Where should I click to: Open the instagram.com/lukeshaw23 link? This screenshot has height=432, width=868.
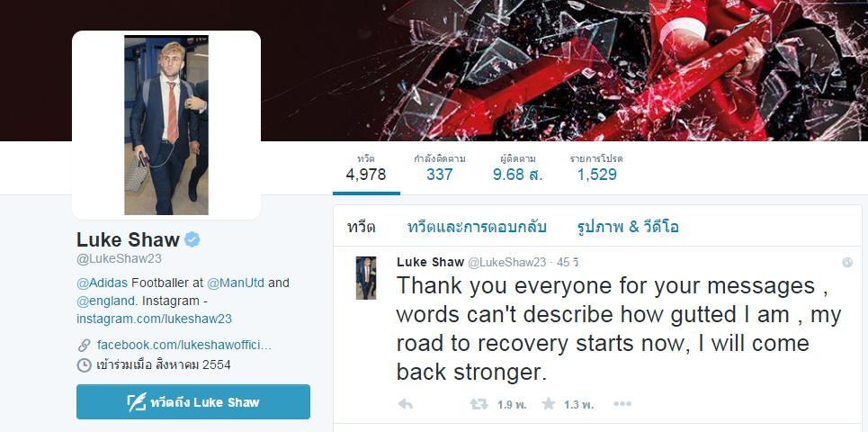click(x=154, y=319)
